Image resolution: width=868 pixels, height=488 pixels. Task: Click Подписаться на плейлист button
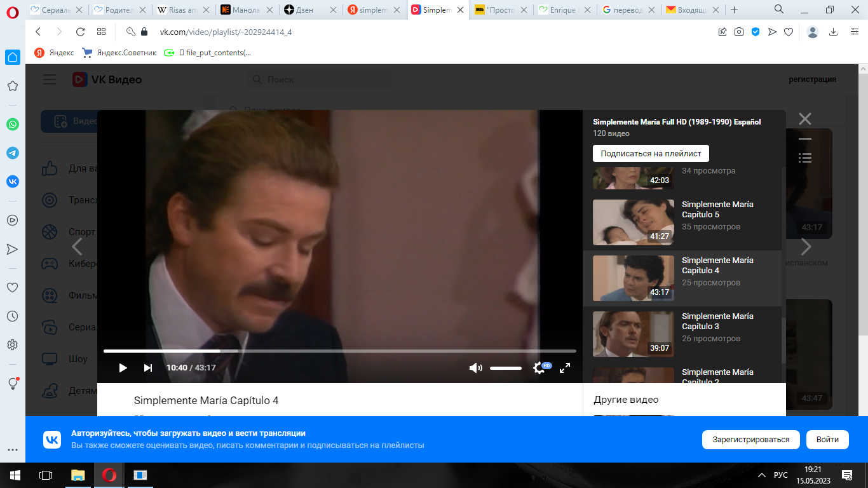[651, 154]
